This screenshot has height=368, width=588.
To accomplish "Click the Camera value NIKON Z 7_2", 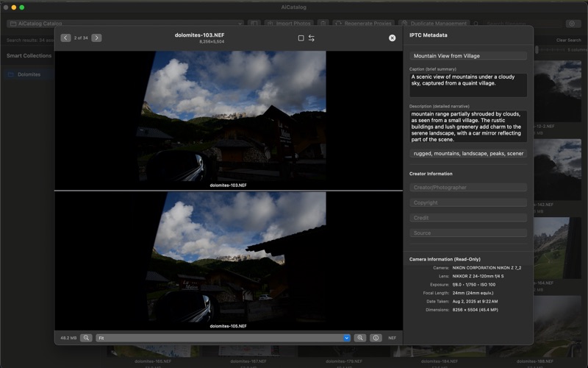I will point(487,268).
